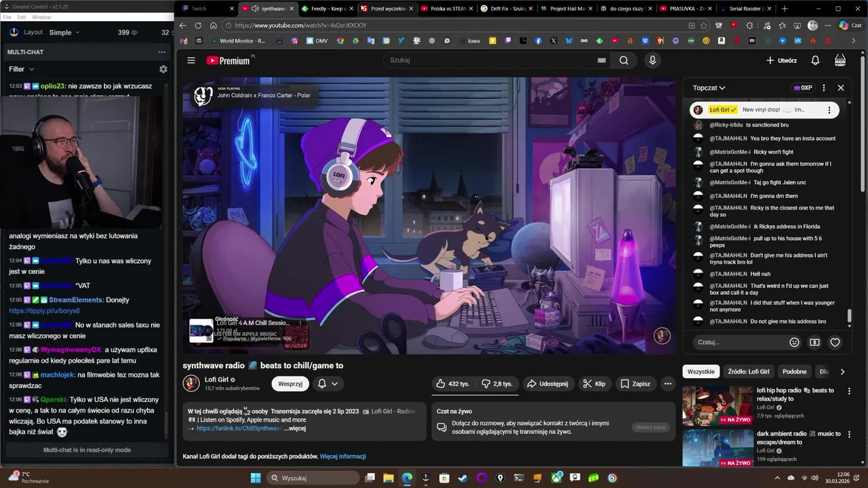
Task: Open the YouTube hamburger guide menu
Action: [191, 60]
